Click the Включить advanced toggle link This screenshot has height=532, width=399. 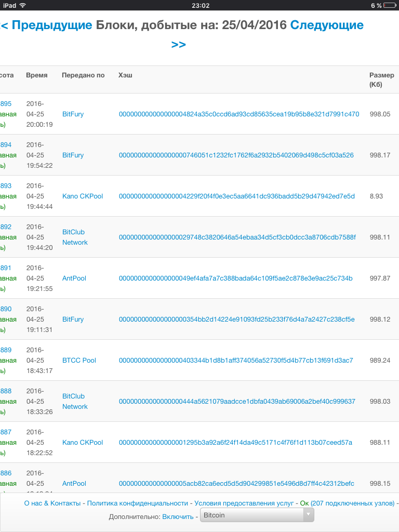[178, 516]
